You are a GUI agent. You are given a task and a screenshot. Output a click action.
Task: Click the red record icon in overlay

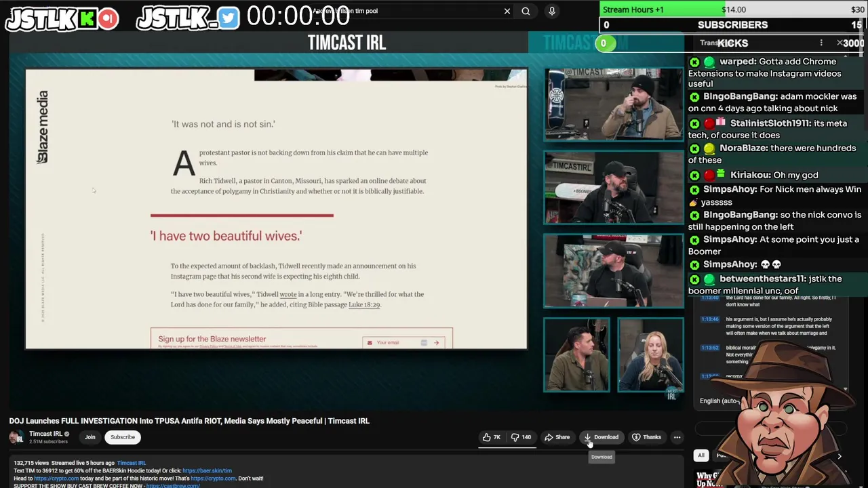tap(108, 18)
